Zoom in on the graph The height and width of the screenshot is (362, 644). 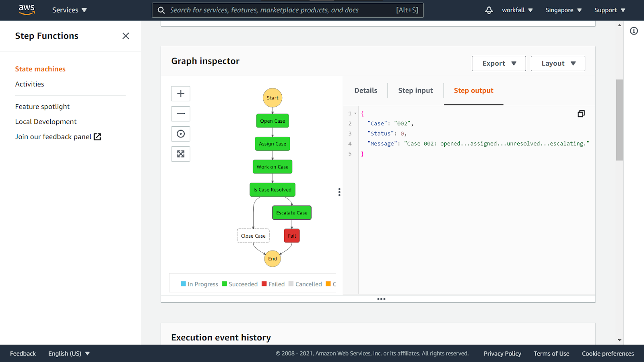(x=181, y=94)
